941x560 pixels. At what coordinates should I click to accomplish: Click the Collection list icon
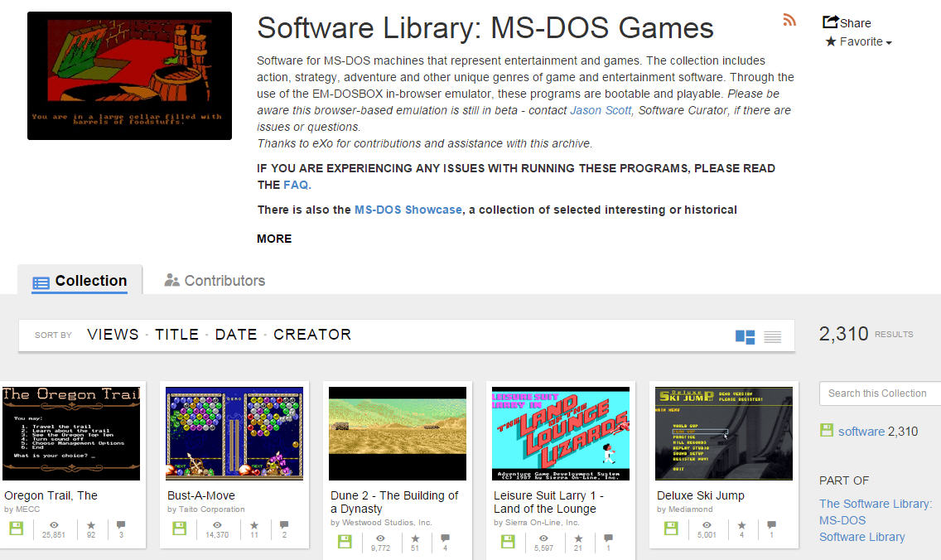[41, 282]
